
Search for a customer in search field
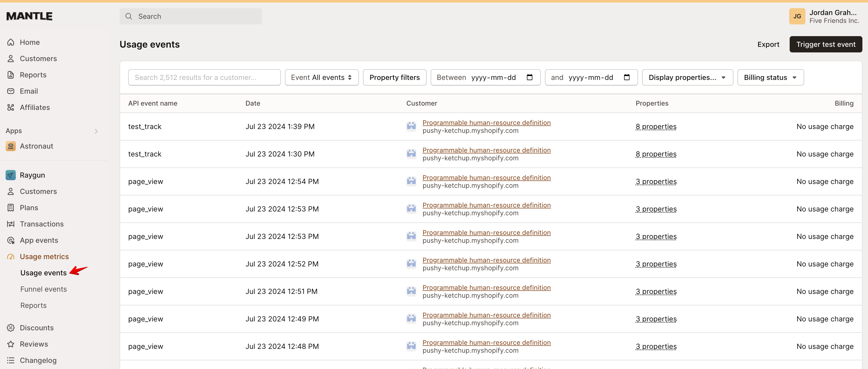pos(204,77)
